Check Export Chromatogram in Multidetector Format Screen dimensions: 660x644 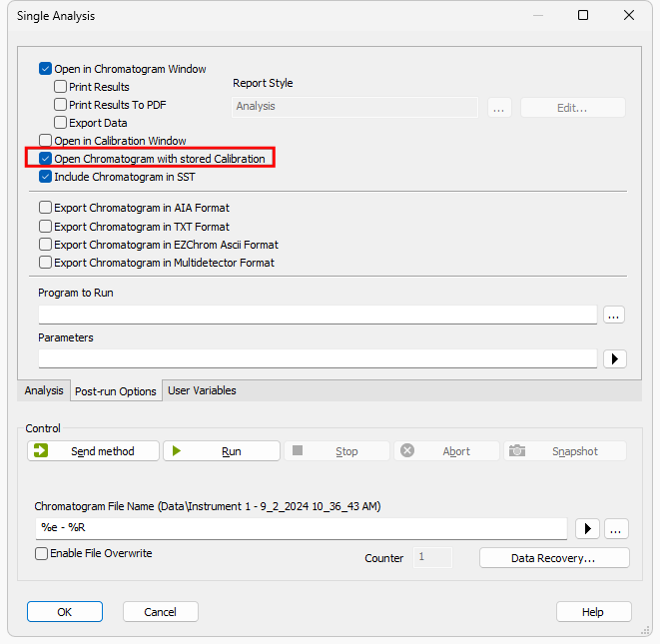point(46,263)
